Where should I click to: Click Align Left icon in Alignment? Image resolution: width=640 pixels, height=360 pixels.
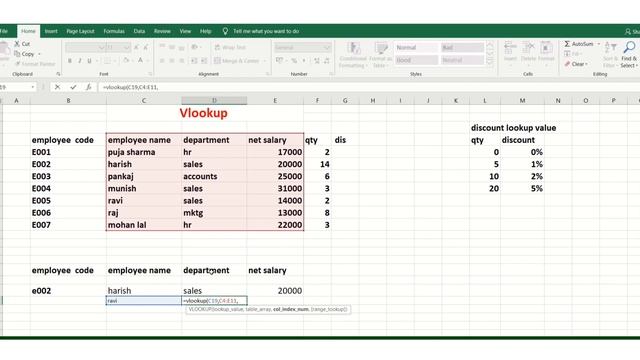pos(162,61)
